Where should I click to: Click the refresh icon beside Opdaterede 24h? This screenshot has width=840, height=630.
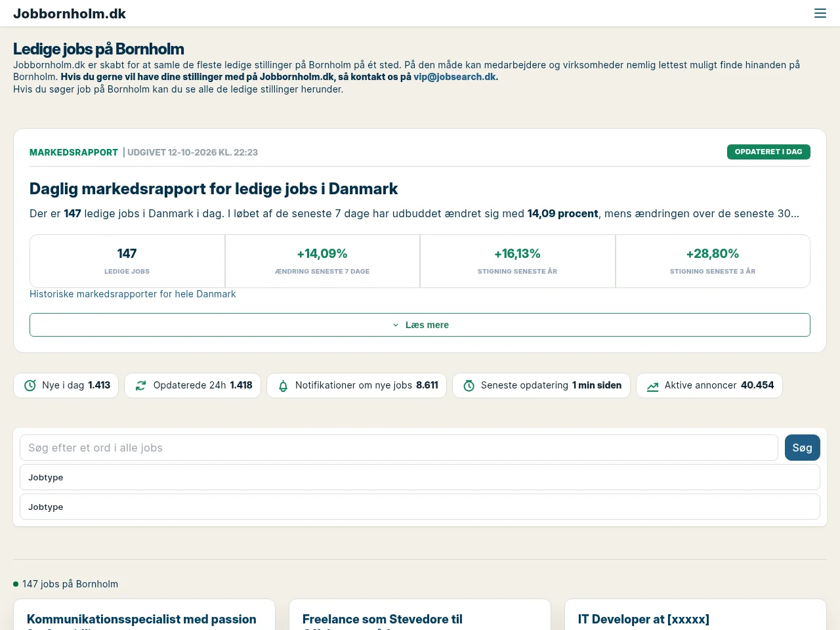(x=140, y=386)
